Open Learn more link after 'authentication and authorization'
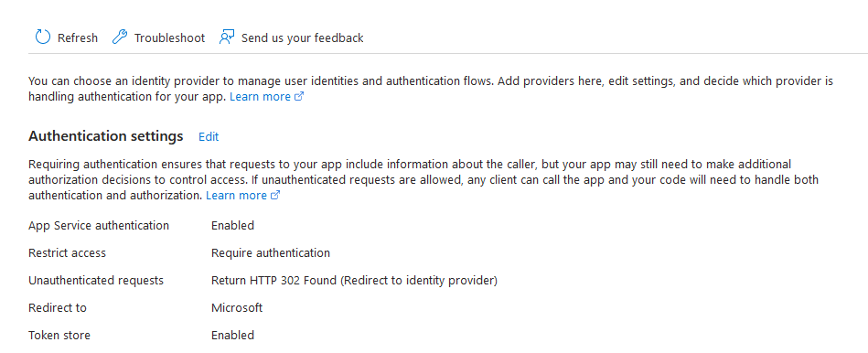This screenshot has height=353, width=868. (243, 196)
